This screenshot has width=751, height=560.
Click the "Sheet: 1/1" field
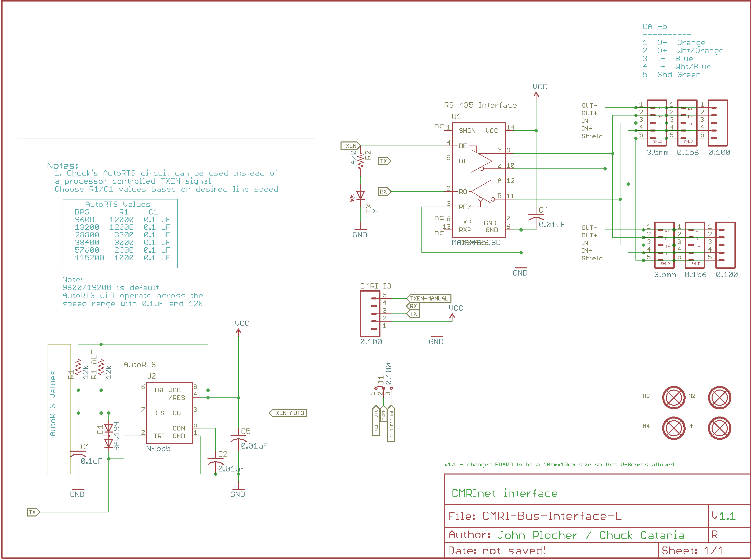coord(692,551)
